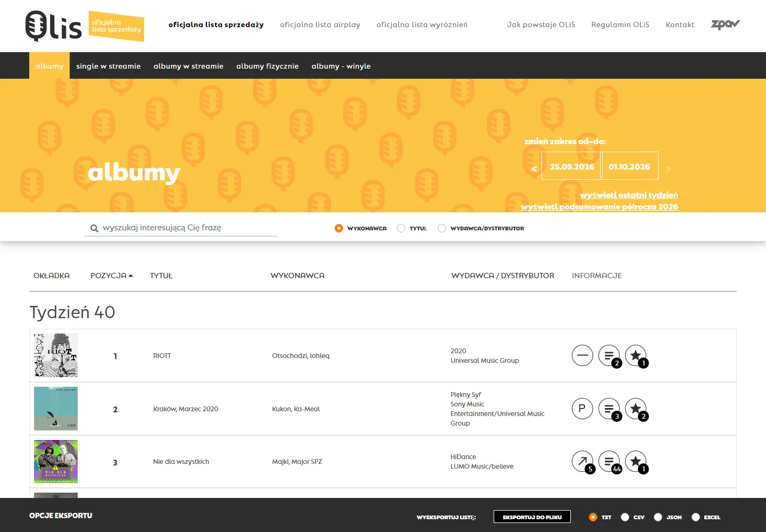Switch to albumy fizycznie tab
The height and width of the screenshot is (532, 766).
pyautogui.click(x=268, y=66)
